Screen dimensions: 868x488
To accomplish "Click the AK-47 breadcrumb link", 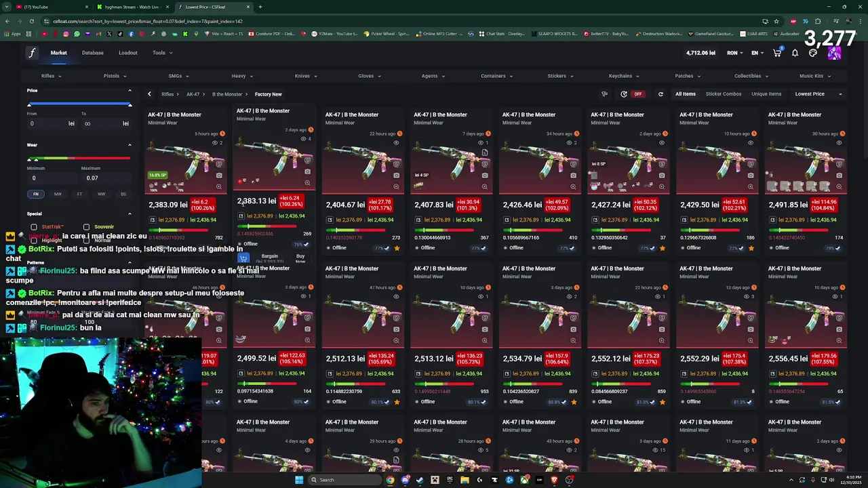I will 193,94.
